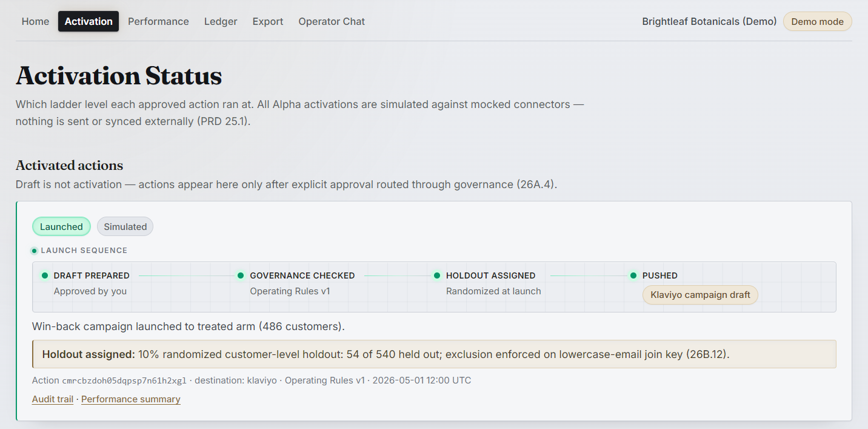Click the Brightleaf Botanicals (Demo) account name
This screenshot has width=868, height=429.
709,21
